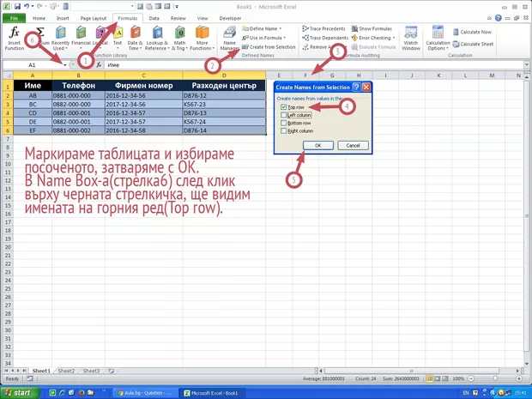Open the Math & Trig functions library
The height and width of the screenshot is (399, 532).
point(179,38)
